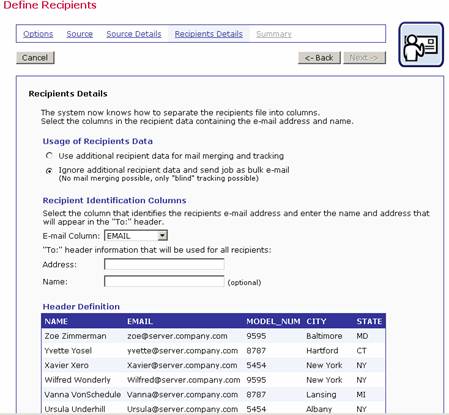Go to the Source tab

pyautogui.click(x=79, y=34)
